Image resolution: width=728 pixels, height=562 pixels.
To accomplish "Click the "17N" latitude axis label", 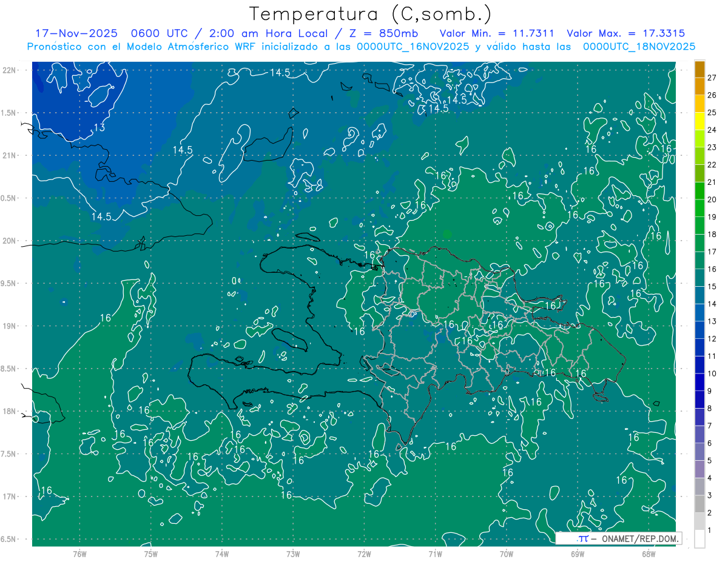I will [x=10, y=497].
